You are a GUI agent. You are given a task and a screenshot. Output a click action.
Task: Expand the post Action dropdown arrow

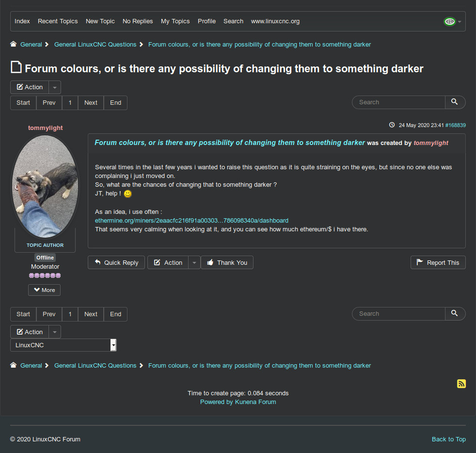(194, 262)
